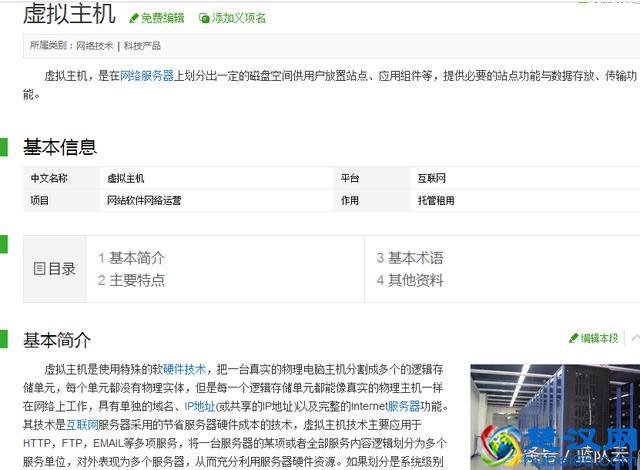Follow the 网络服务器 hyperlink
The height and width of the screenshot is (470, 640).
pos(147,76)
